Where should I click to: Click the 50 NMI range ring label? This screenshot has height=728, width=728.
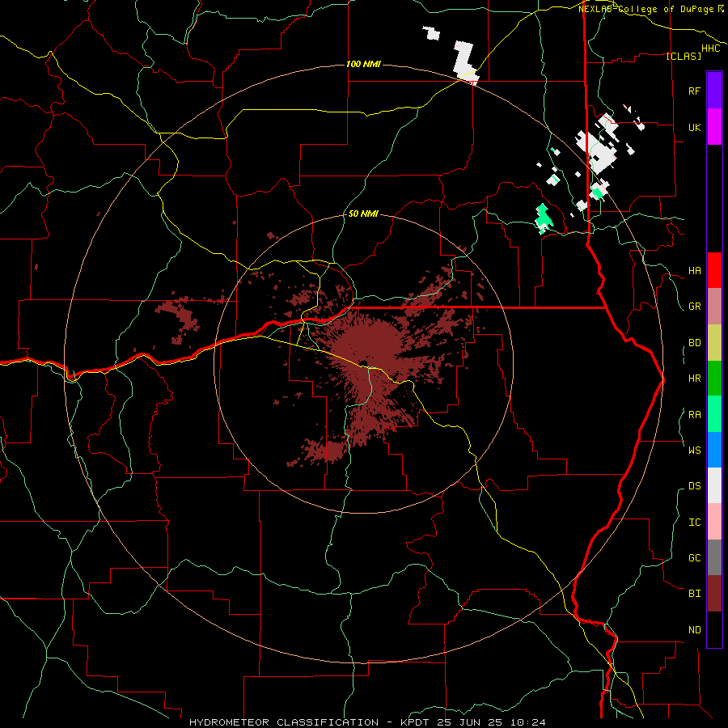click(363, 214)
